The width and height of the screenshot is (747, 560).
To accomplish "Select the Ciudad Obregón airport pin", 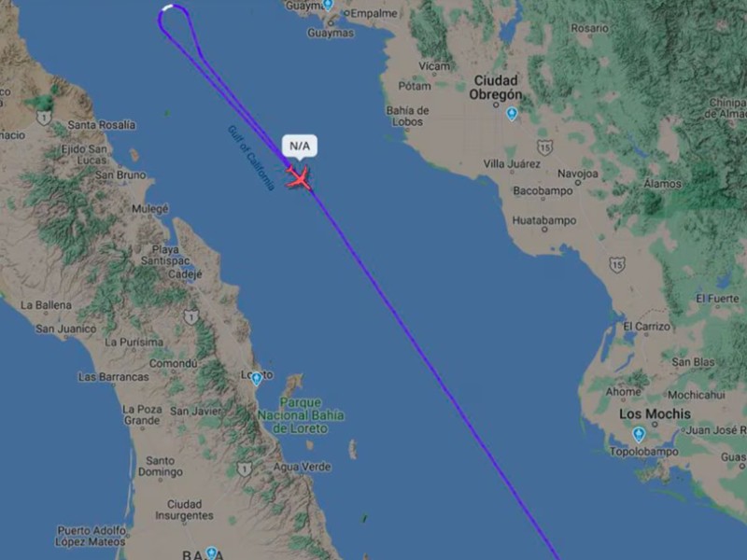I will pos(512,114).
